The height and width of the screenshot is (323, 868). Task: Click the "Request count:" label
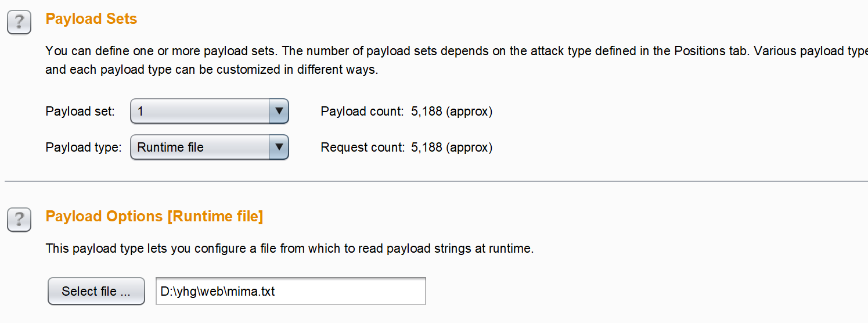point(362,148)
